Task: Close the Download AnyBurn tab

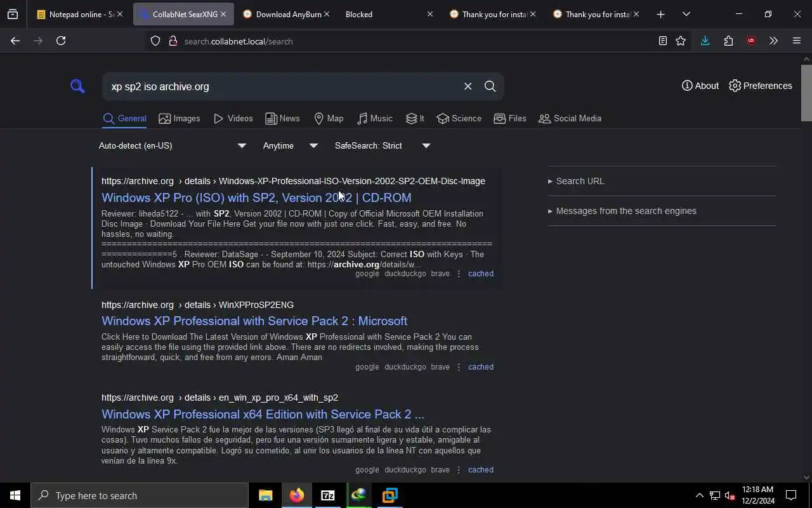Action: [327, 14]
